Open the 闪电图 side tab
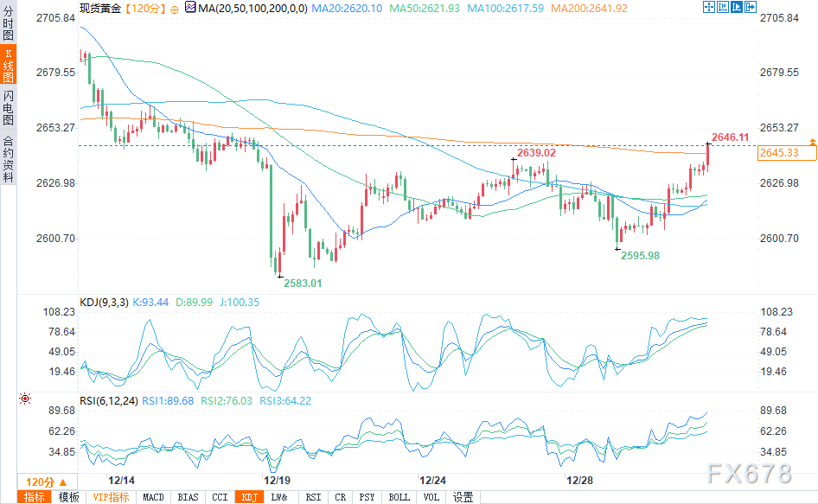This screenshot has height=504, width=818. pyautogui.click(x=9, y=107)
